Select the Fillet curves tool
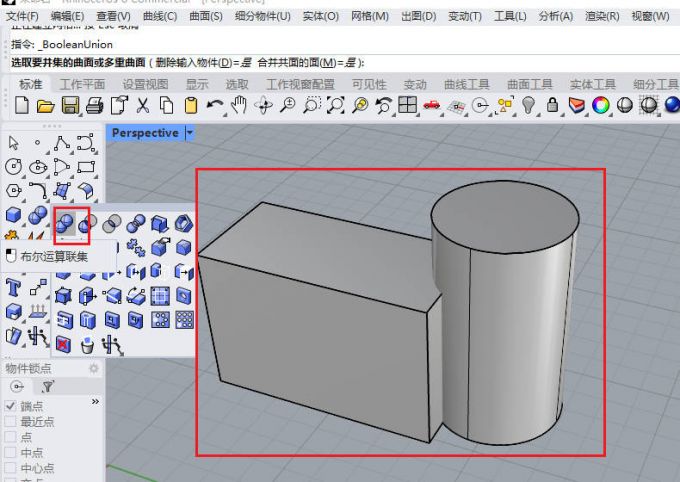680x482 pixels. (x=38, y=190)
